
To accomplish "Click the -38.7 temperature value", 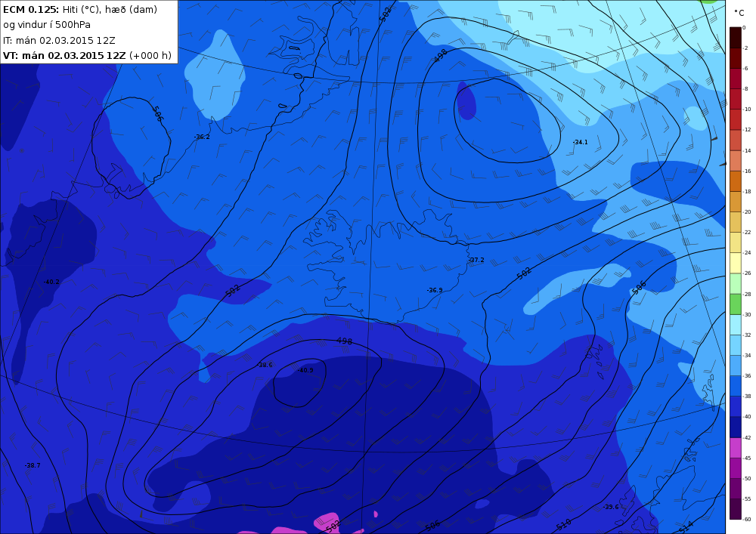I will 33,465.
